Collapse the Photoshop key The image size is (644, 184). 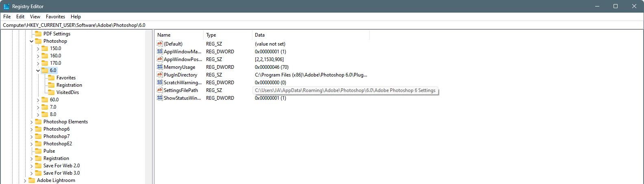click(31, 41)
